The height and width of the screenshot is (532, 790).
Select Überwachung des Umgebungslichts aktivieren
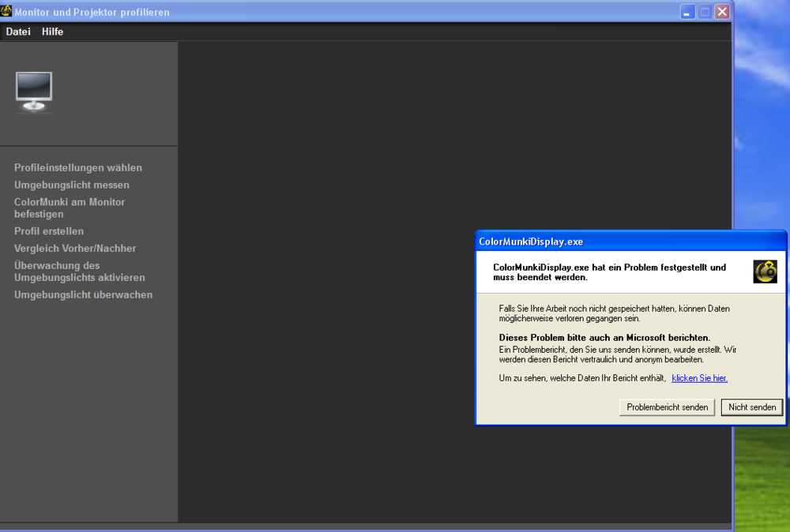79,272
